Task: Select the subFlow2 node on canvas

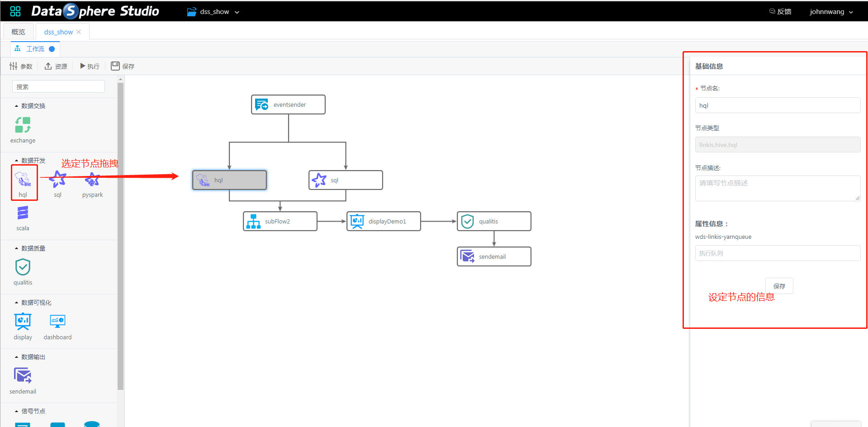Action: pos(280,221)
